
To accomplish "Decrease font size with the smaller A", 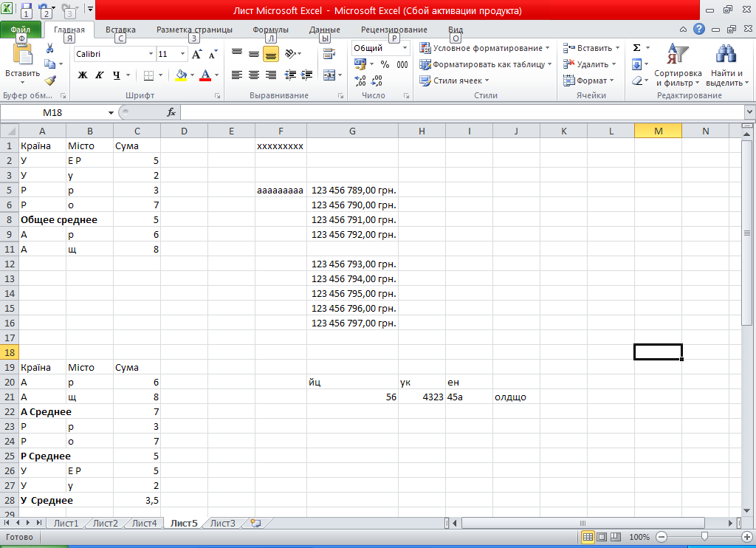I will [x=213, y=54].
